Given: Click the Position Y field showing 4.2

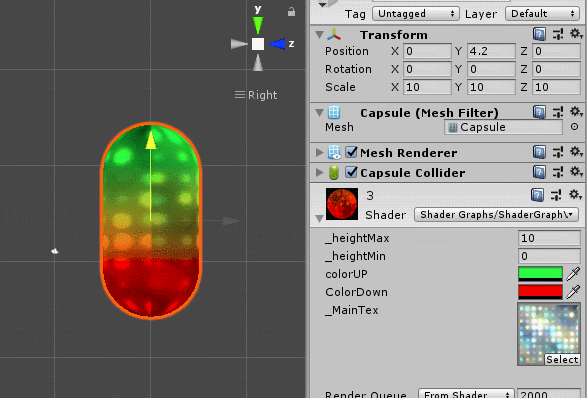Looking at the screenshot, I should (x=491, y=51).
